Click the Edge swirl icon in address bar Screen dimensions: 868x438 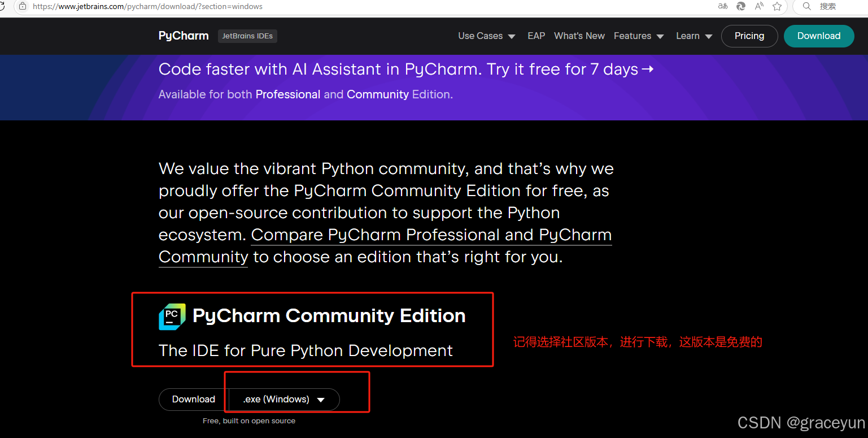coord(741,6)
